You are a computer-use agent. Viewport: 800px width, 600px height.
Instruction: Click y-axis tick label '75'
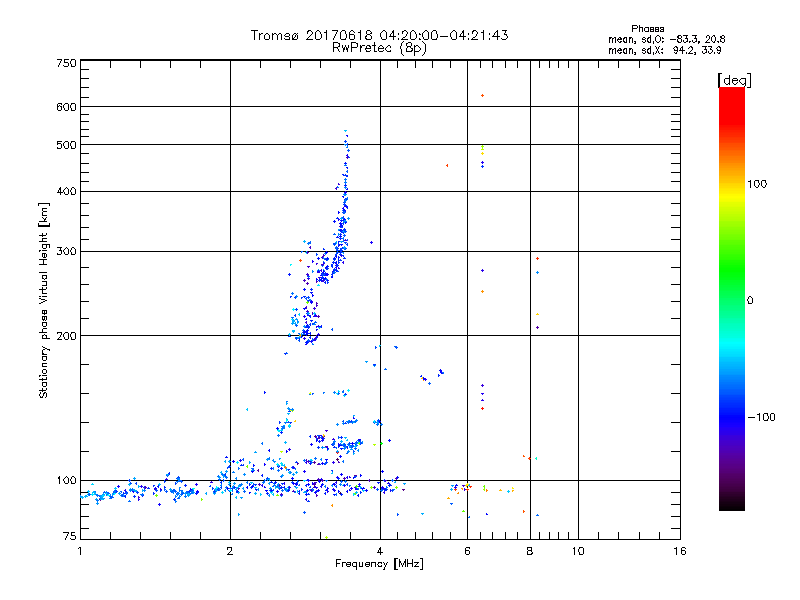tap(70, 536)
